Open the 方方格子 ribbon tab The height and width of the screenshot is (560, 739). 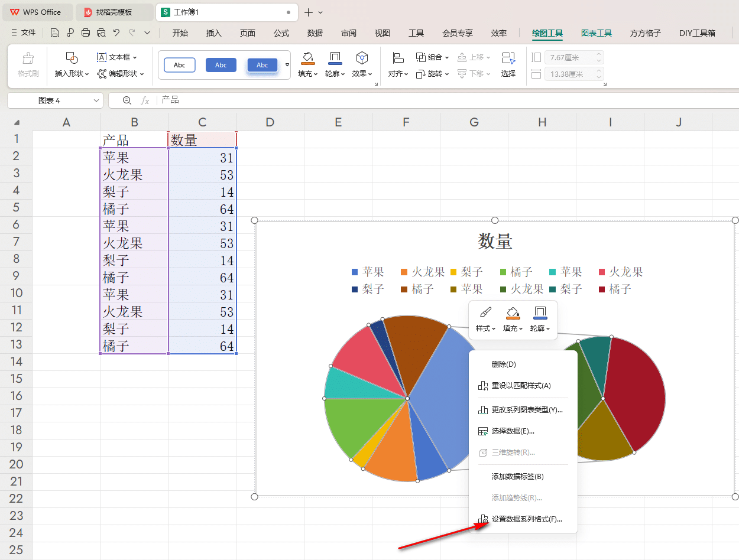646,33
